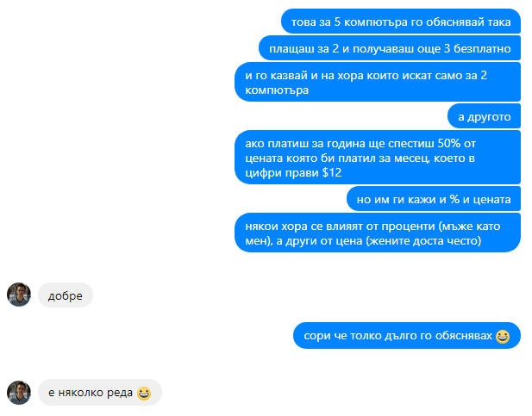Click the grinning emoji in the grey message
This screenshot has width=532, height=416.
144,394
